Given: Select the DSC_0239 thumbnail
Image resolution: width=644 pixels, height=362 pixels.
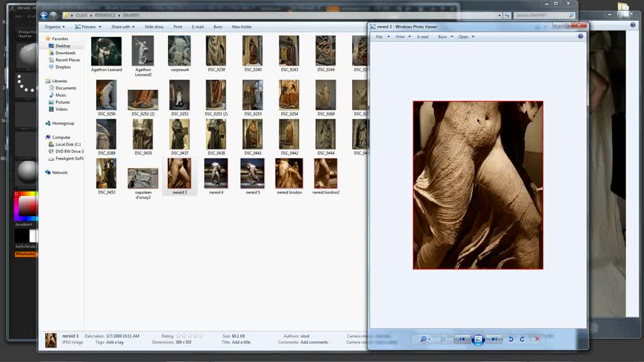Looking at the screenshot, I should pos(216,50).
